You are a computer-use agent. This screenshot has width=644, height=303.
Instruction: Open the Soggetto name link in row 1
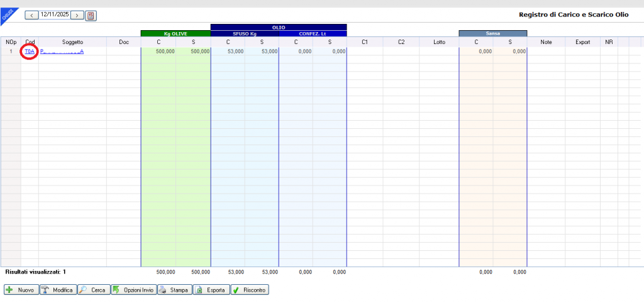pos(62,52)
